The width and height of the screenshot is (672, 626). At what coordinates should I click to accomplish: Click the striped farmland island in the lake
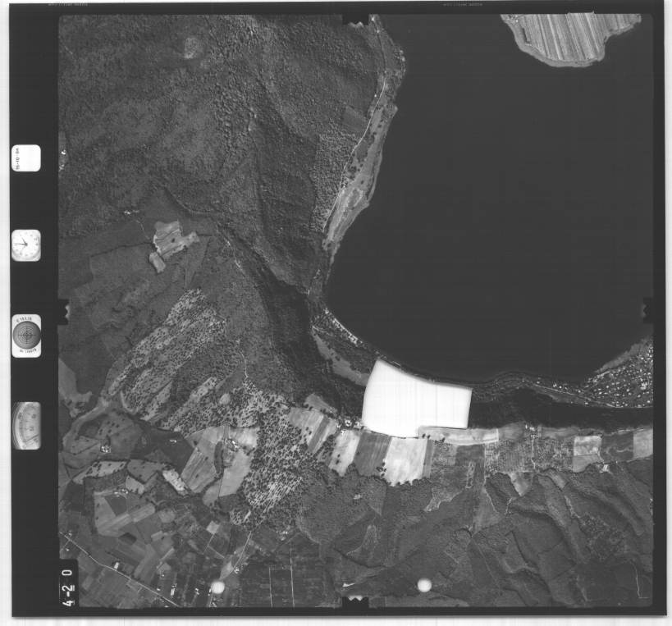click(572, 39)
